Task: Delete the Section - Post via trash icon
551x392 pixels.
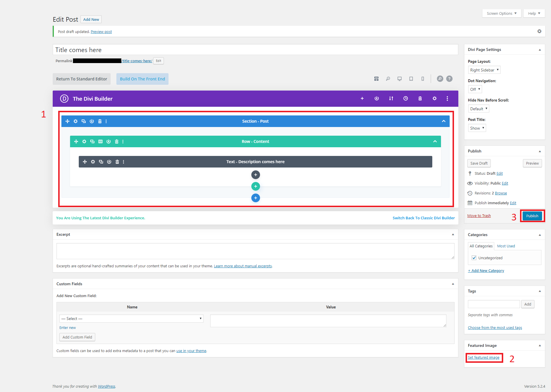Action: point(100,121)
